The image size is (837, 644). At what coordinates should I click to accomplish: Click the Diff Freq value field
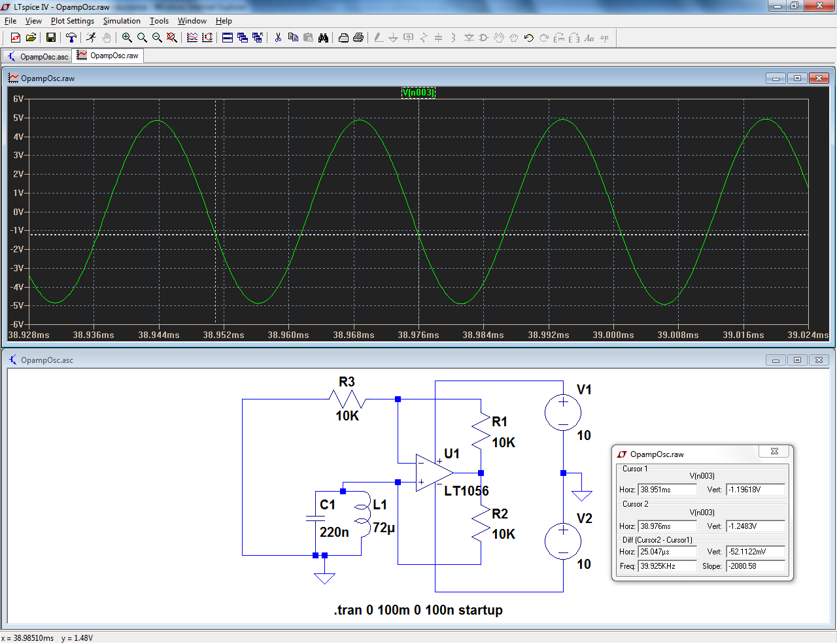pyautogui.click(x=667, y=566)
